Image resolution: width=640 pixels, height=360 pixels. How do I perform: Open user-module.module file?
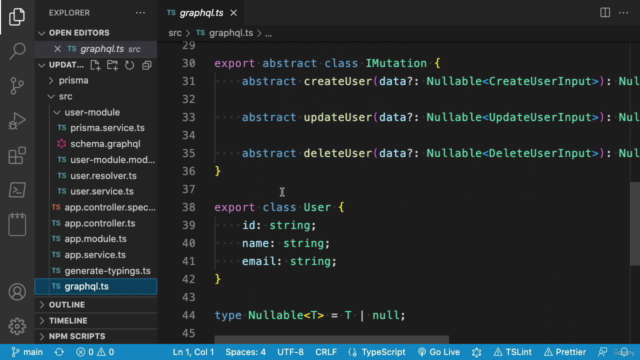(96, 160)
